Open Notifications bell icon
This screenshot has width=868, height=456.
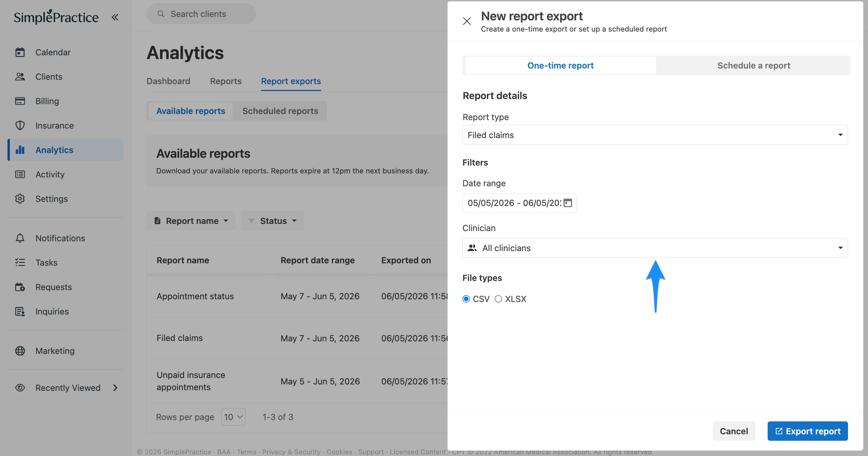(20, 238)
